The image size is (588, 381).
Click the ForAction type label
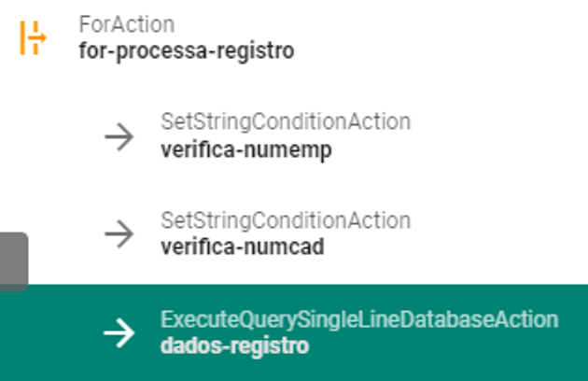coord(126,24)
